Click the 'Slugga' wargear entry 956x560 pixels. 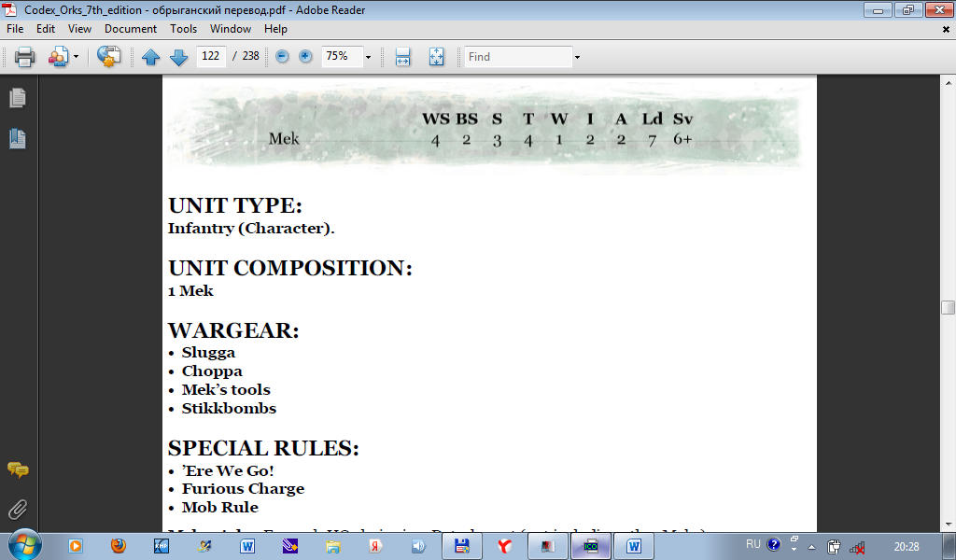tap(208, 353)
